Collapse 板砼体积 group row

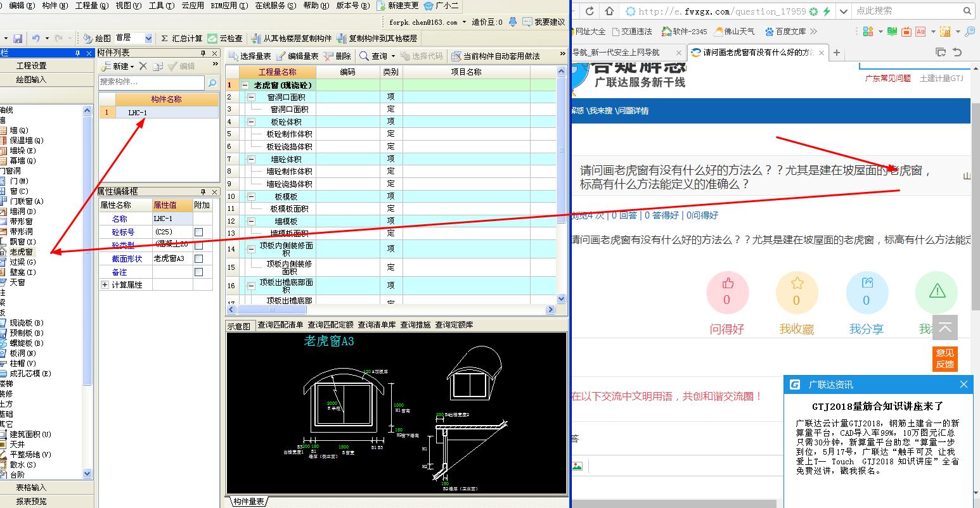pos(252,122)
